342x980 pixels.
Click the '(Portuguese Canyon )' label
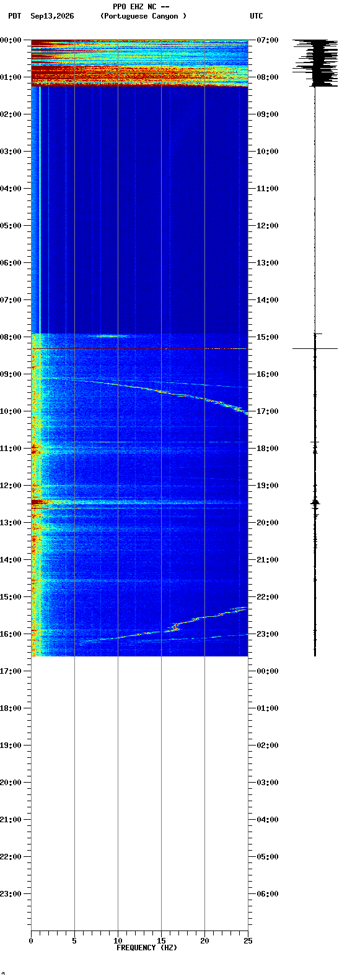pyautogui.click(x=143, y=16)
